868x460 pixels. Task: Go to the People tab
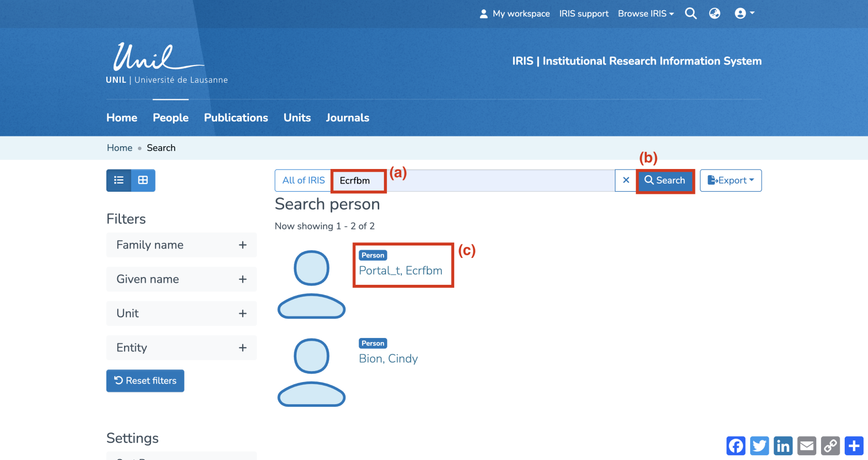click(x=171, y=118)
